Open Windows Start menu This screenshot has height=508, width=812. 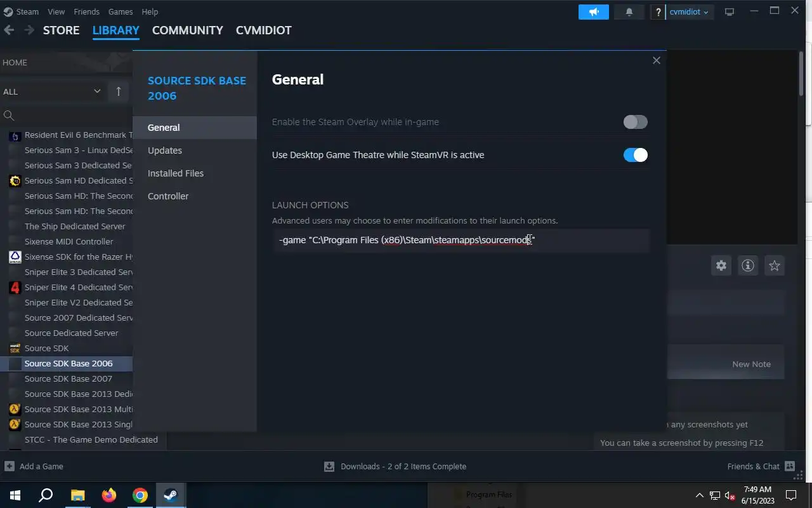point(15,495)
